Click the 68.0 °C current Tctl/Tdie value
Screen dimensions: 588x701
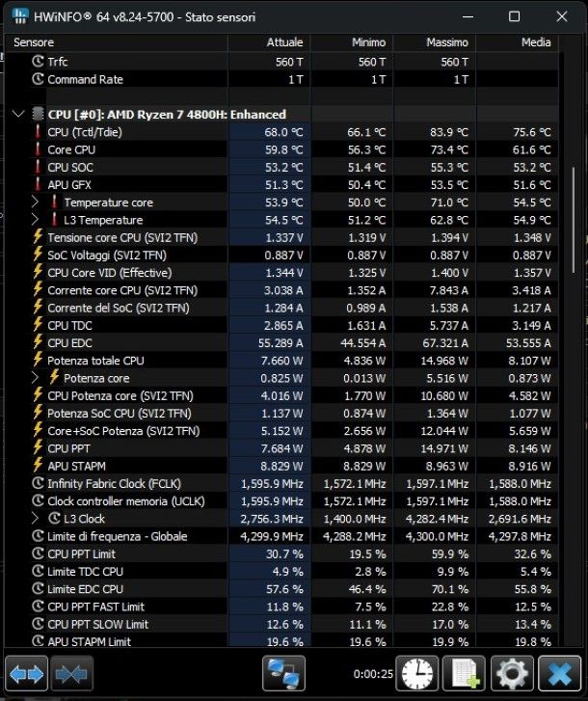pyautogui.click(x=283, y=132)
